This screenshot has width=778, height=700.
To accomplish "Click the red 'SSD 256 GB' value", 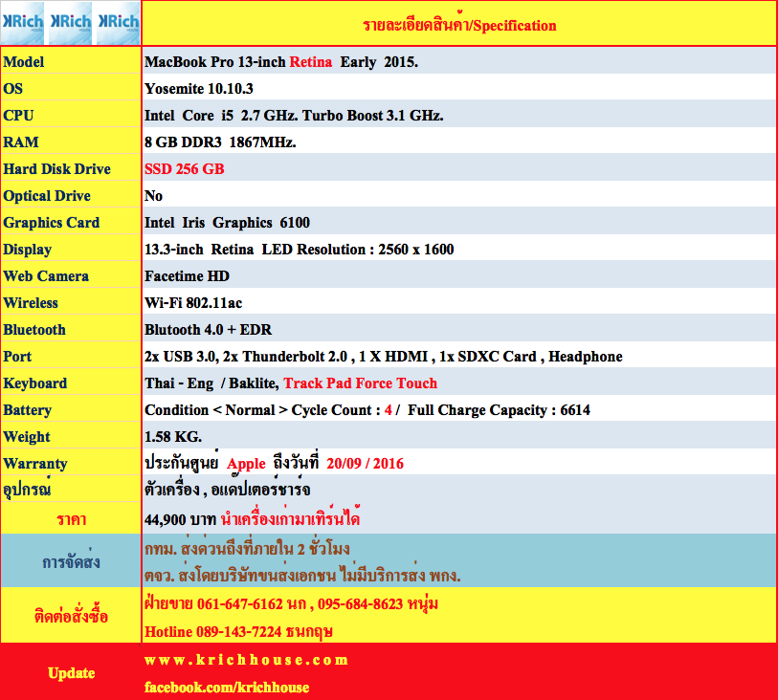I will point(185,169).
